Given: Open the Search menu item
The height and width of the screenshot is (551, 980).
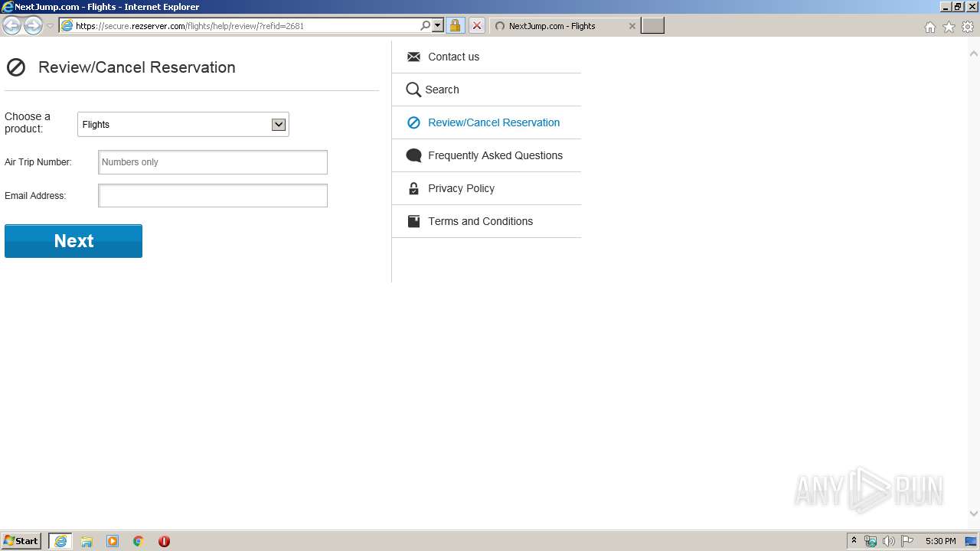Looking at the screenshot, I should [x=442, y=90].
